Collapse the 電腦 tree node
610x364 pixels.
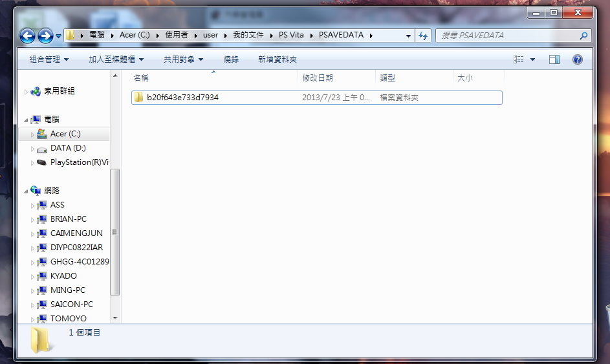tap(26, 120)
